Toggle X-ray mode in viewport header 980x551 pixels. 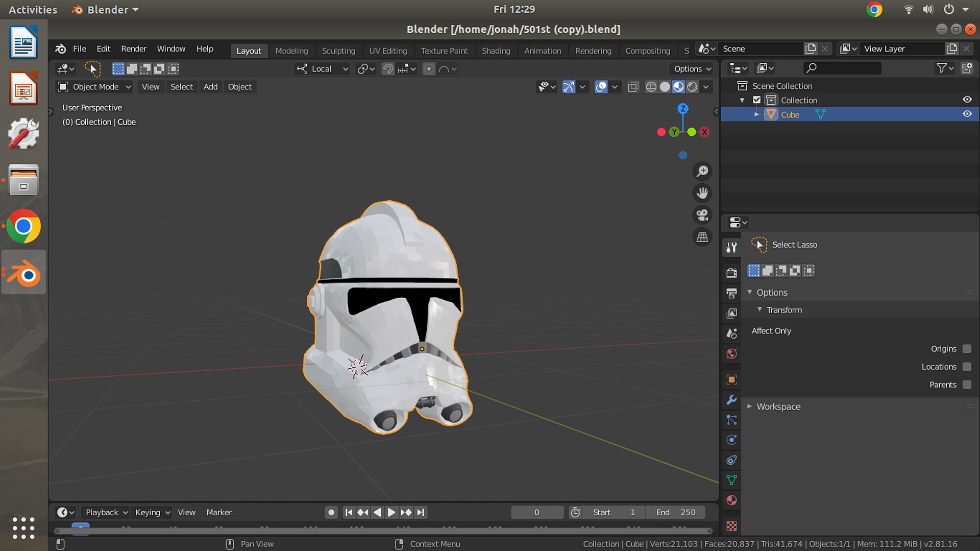point(633,87)
